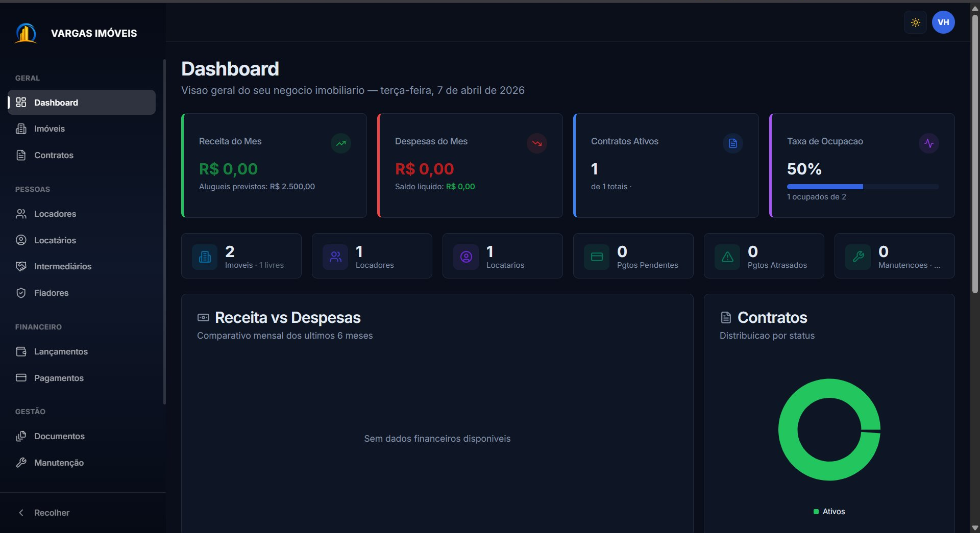
Task: Click the Contratos Ativos card
Action: point(665,165)
